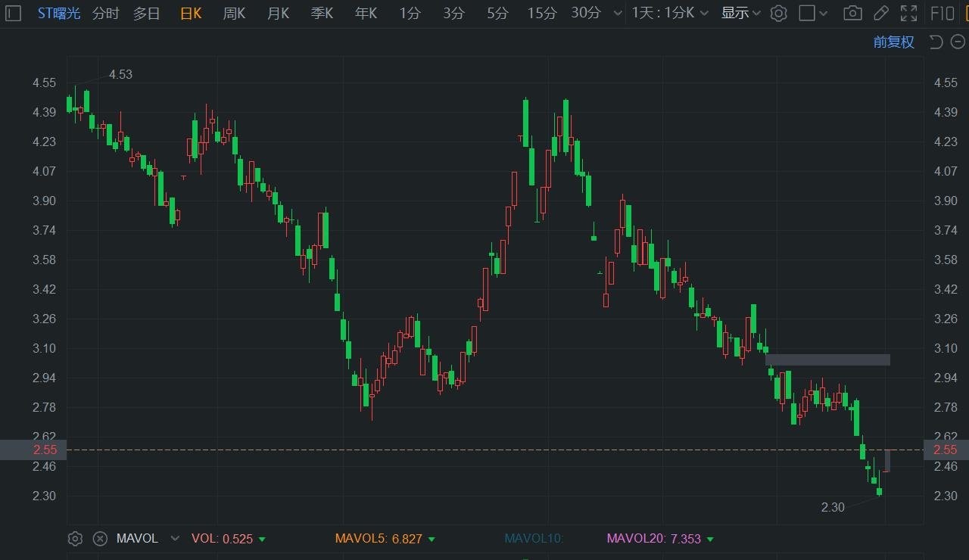969x560 pixels.
Task: Take a chart screenshot with camera icon
Action: point(853,13)
